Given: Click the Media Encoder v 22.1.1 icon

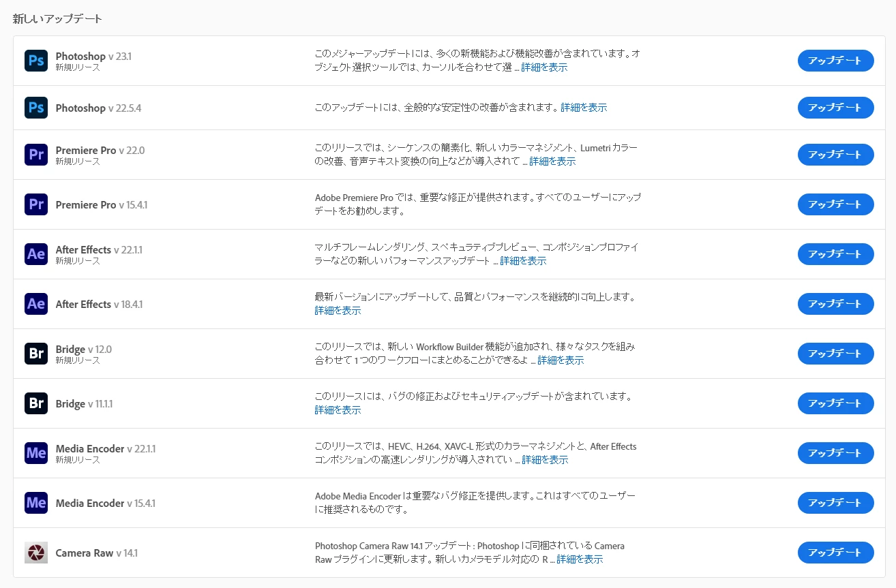Looking at the screenshot, I should click(36, 453).
